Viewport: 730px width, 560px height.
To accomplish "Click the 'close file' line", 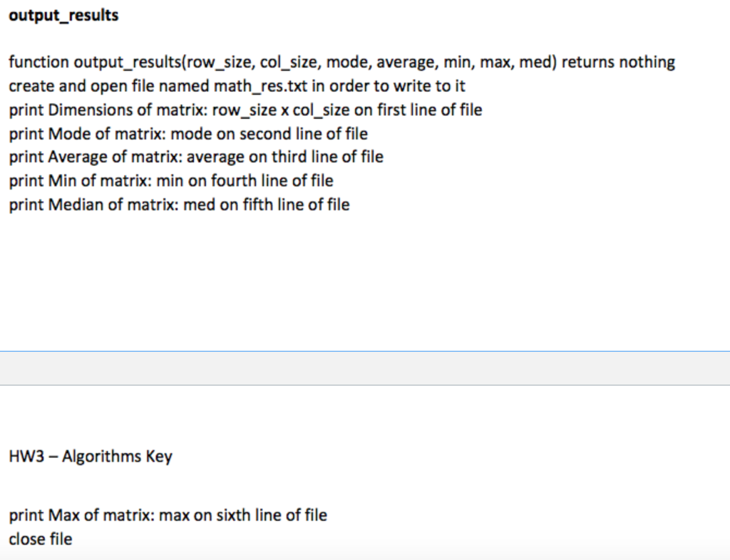I will (41, 539).
